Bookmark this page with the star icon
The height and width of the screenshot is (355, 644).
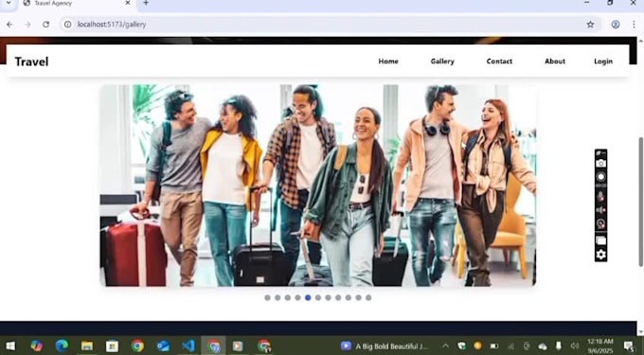coord(590,25)
